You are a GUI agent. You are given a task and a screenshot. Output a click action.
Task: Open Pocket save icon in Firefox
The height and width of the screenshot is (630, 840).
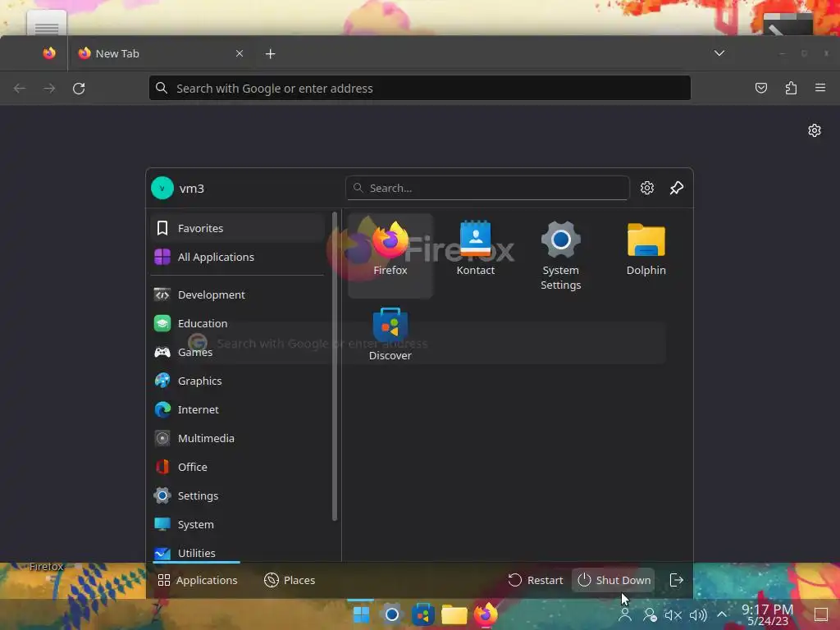(x=761, y=88)
